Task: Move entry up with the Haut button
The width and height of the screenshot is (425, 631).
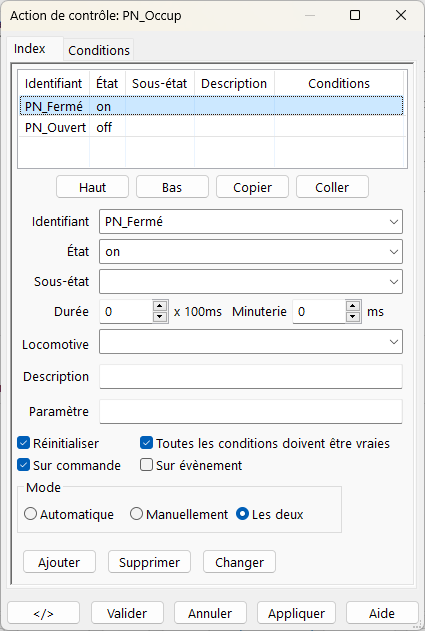Action: [93, 187]
